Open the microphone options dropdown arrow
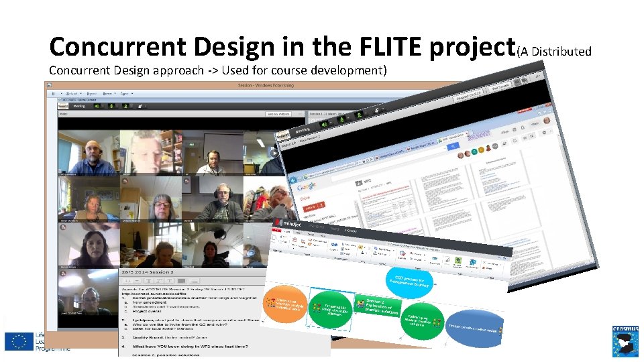Image resolution: width=644 pixels, height=362 pixels. pyautogui.click(x=117, y=106)
